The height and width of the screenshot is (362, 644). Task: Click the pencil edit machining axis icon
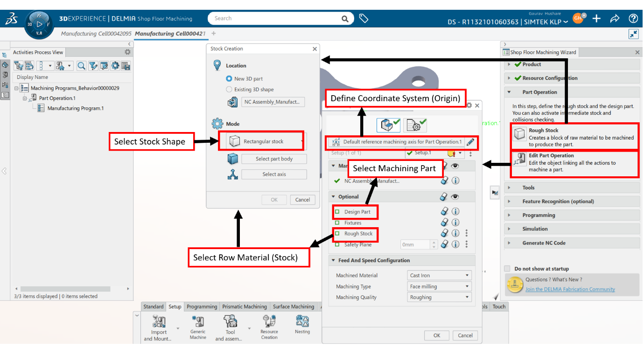(x=470, y=142)
